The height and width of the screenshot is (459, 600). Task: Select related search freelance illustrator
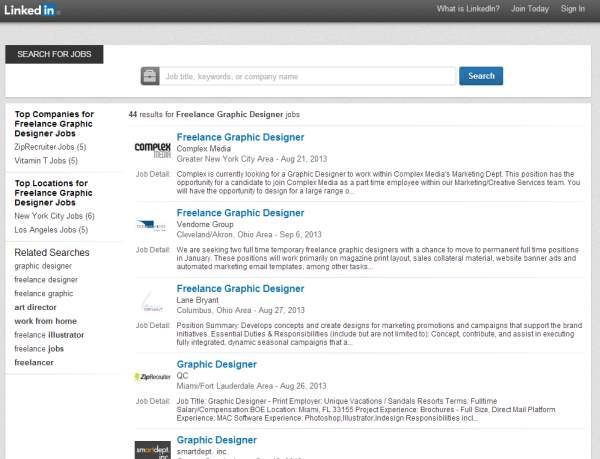click(x=49, y=335)
